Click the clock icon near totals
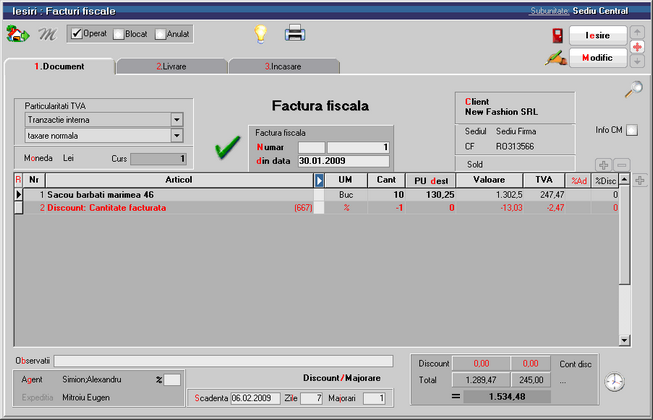Image resolution: width=653 pixels, height=420 pixels. (615, 381)
